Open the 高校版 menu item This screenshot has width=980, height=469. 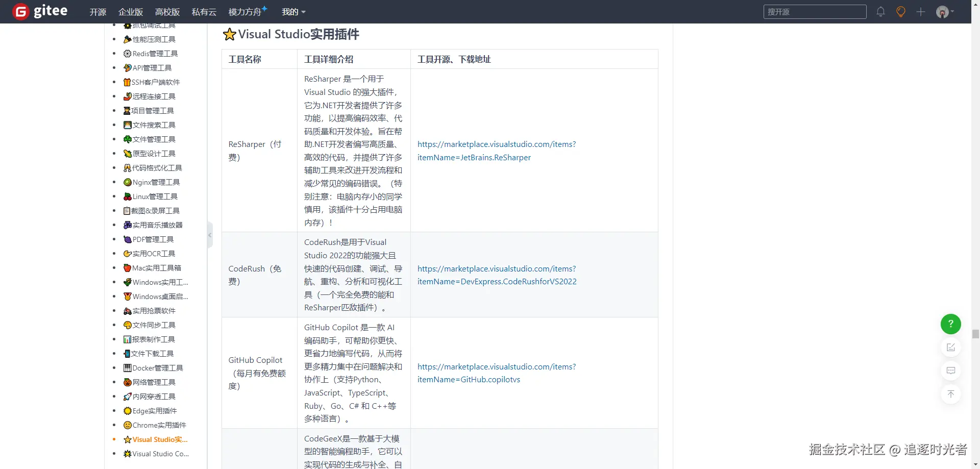tap(167, 12)
